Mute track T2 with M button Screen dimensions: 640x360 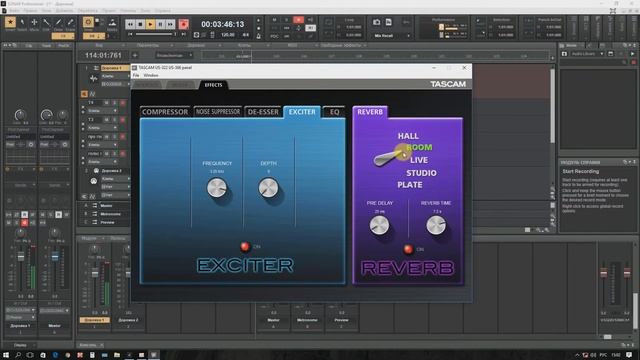pyautogui.click(x=107, y=120)
